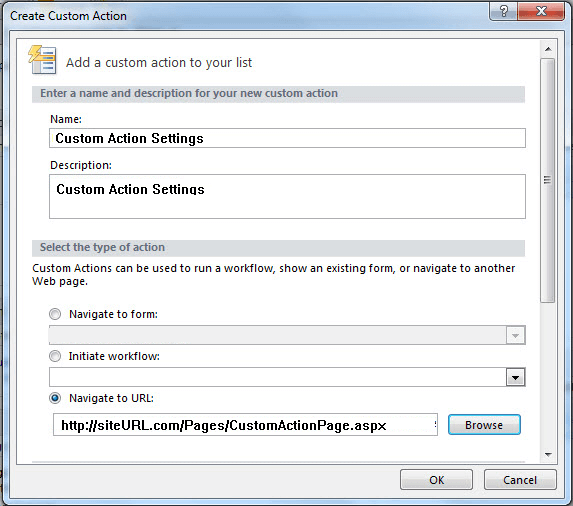
Task: Click the 'Create Custom Action' window title
Action: tap(68, 16)
